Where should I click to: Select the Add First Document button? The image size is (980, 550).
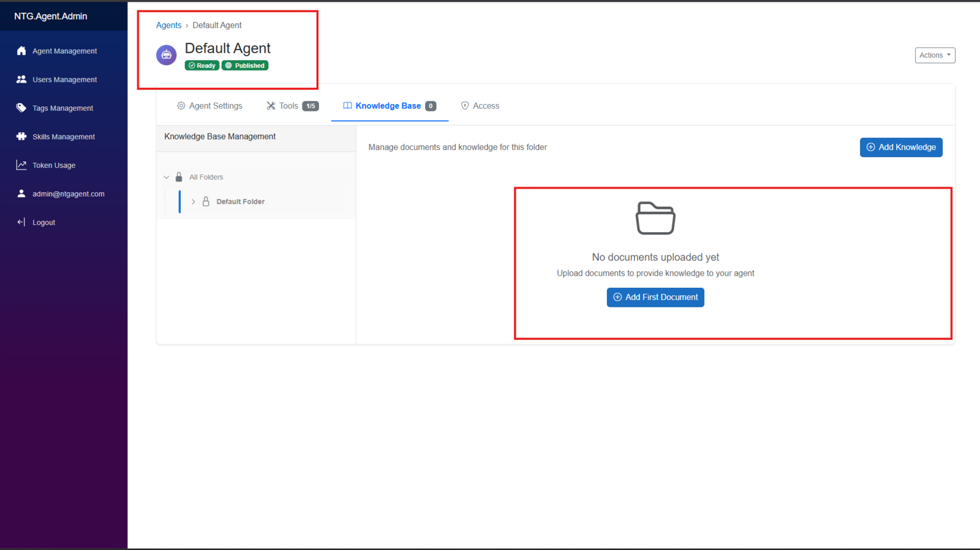tap(655, 297)
